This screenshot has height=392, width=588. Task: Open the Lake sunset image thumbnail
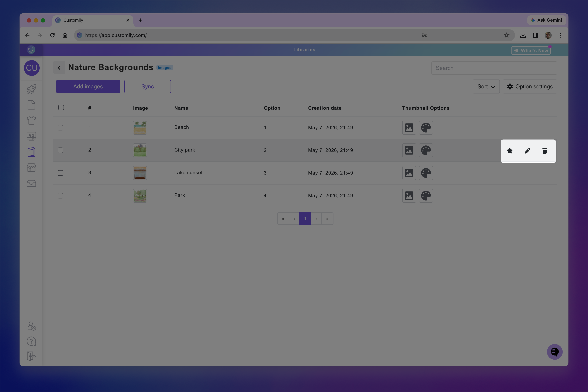pos(140,173)
